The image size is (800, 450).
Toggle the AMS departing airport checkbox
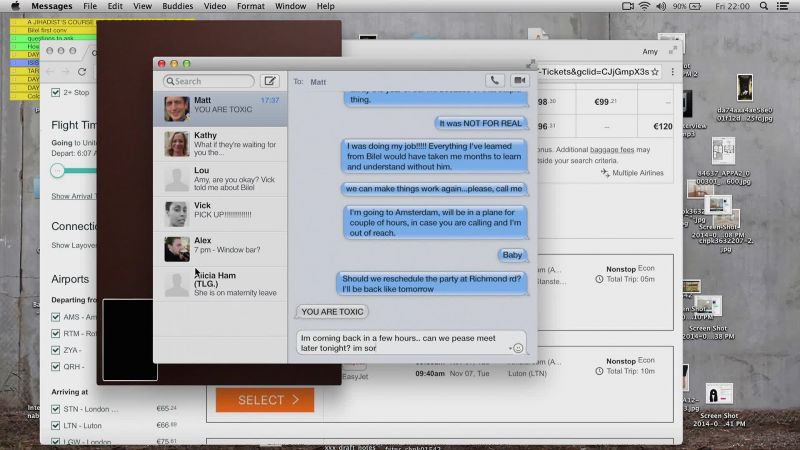[x=56, y=317]
